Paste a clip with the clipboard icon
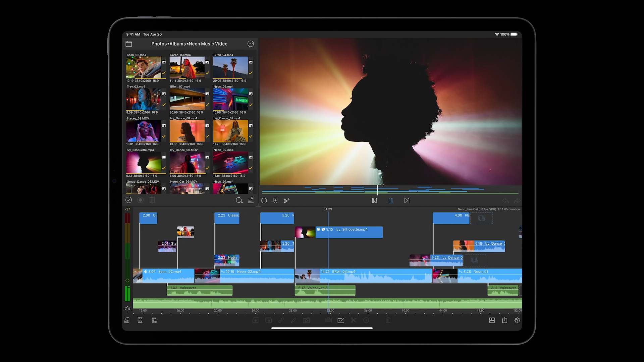The height and width of the screenshot is (362, 644). 328,320
